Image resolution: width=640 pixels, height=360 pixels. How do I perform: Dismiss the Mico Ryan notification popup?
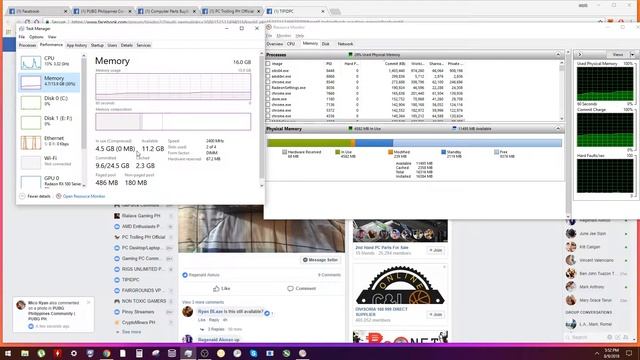tap(88, 303)
